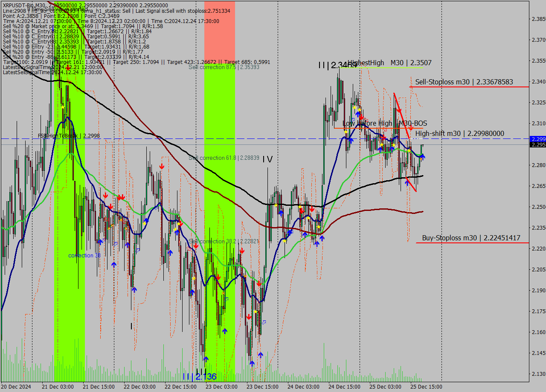Click the black 2.295 current price tag
Screen dimensions: 546x392
pyautogui.click(x=537, y=145)
